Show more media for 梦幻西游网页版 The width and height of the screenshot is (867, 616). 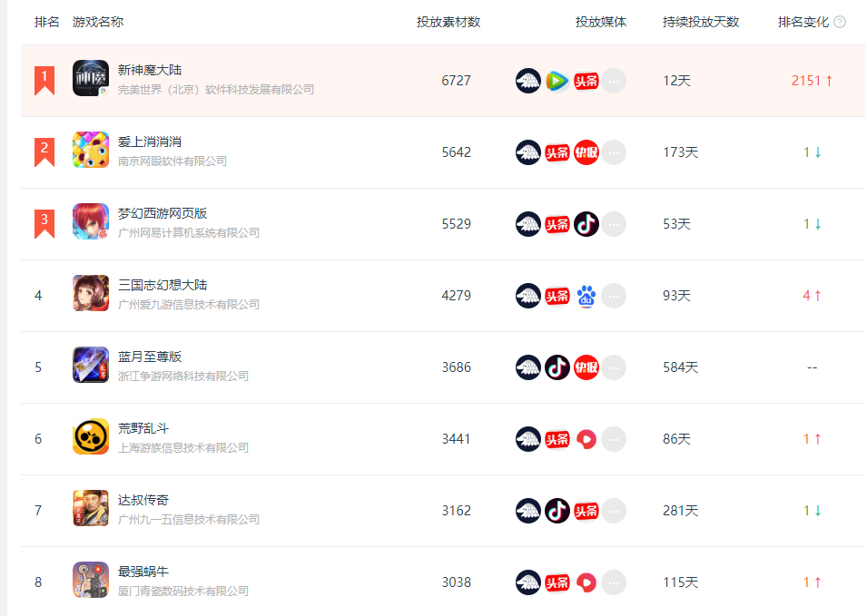[614, 224]
